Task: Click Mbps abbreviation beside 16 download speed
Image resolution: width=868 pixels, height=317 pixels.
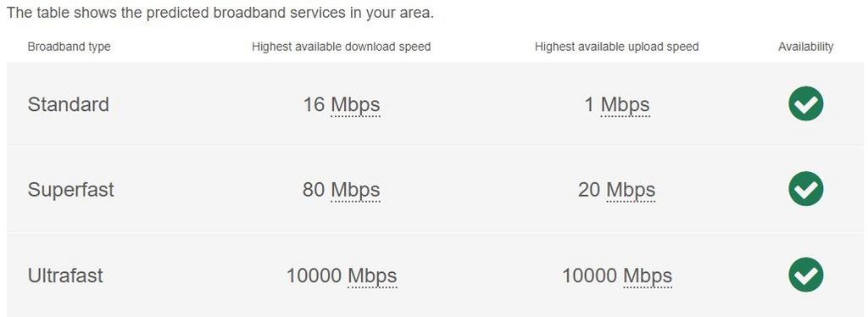Action: (x=355, y=104)
